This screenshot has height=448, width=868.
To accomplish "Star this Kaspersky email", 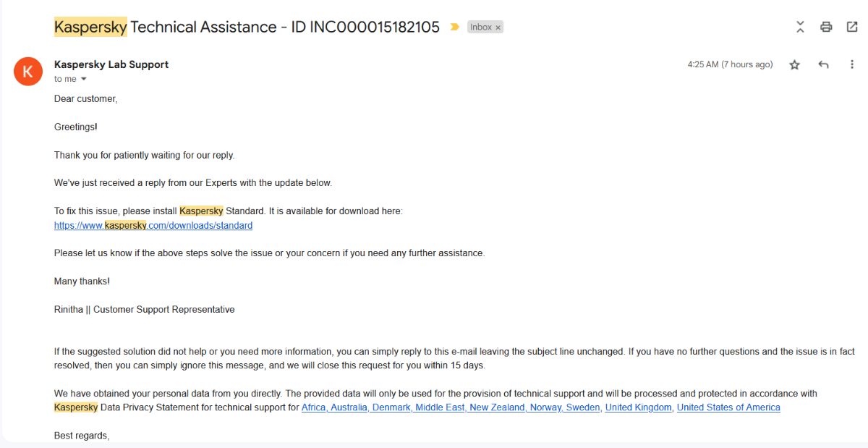I will click(794, 65).
